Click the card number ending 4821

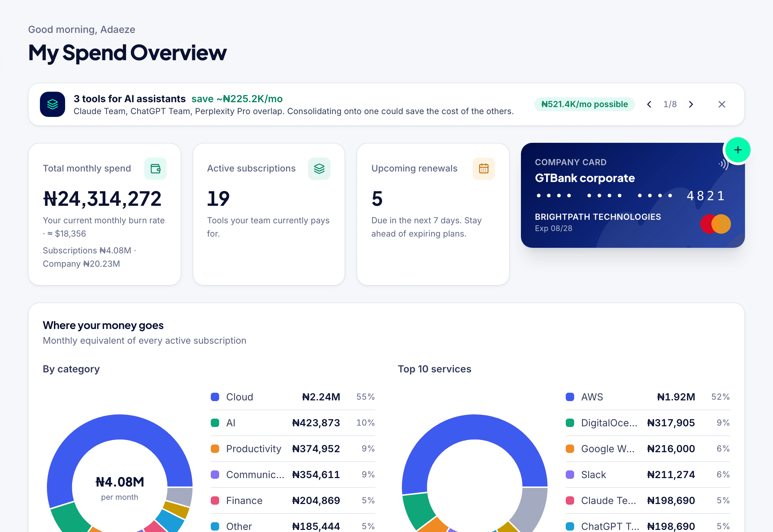click(630, 196)
